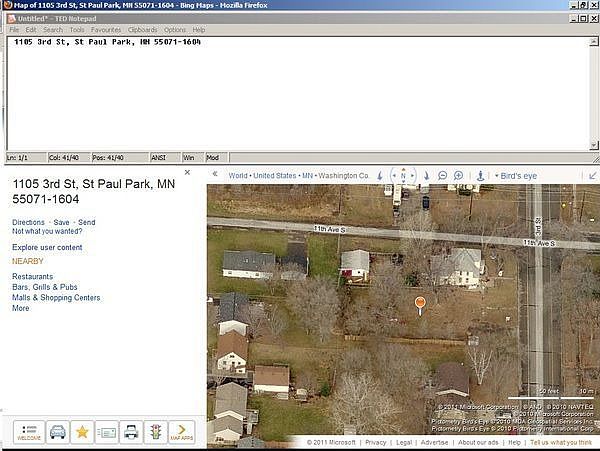Close the location details panel
This screenshot has width=600, height=451.
[187, 173]
